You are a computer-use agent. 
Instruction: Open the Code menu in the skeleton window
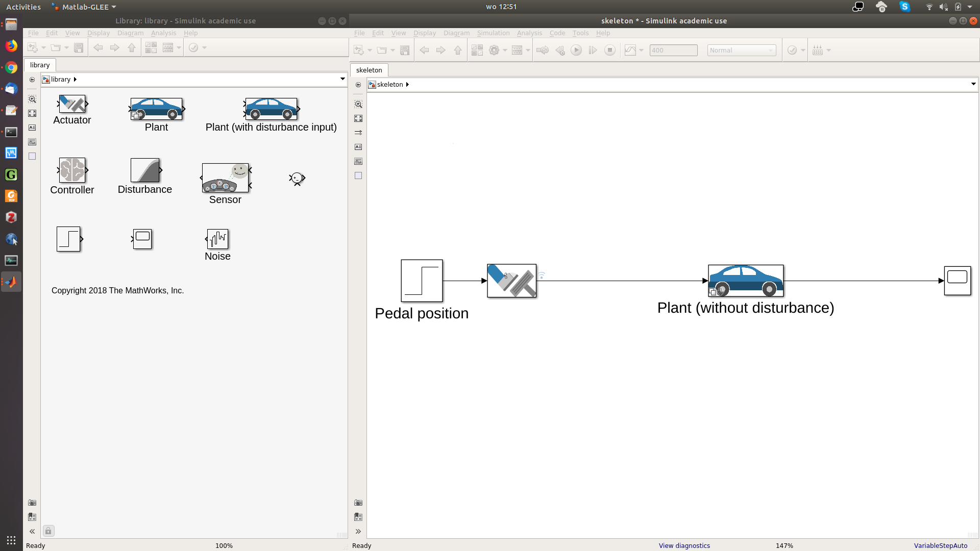click(x=557, y=33)
